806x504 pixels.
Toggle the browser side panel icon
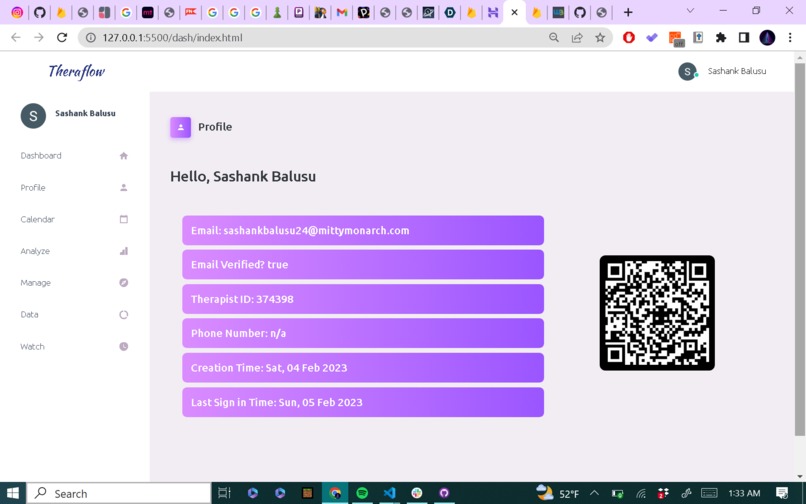[x=744, y=38]
